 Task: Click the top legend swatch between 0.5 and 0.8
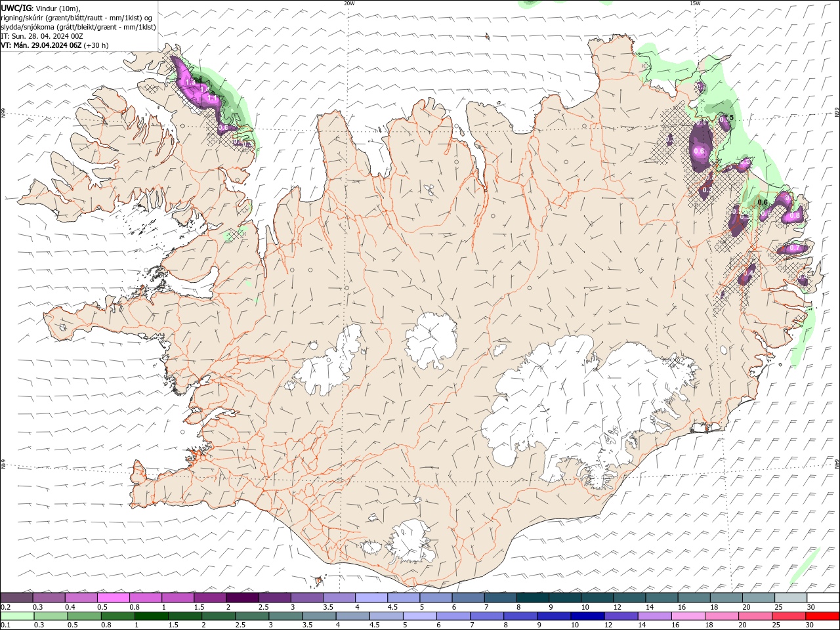[x=113, y=598]
